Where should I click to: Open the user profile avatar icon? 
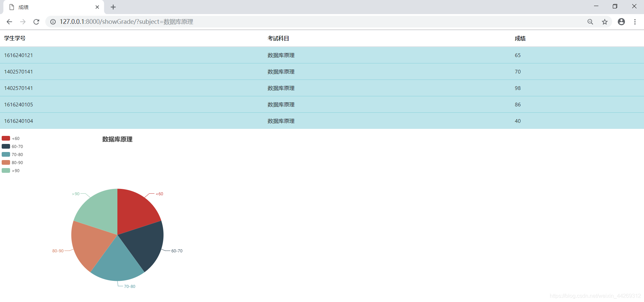[x=621, y=22]
